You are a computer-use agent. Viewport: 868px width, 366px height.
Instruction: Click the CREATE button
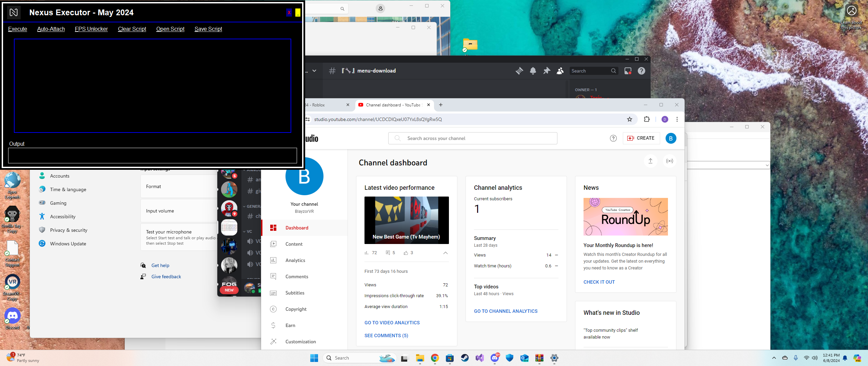641,138
